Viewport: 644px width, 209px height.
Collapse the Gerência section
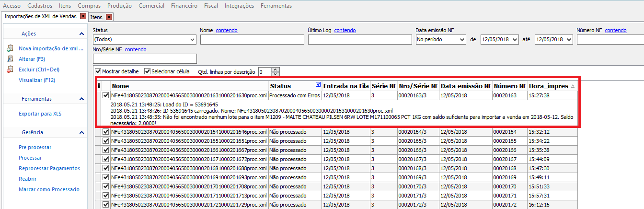pos(81,132)
